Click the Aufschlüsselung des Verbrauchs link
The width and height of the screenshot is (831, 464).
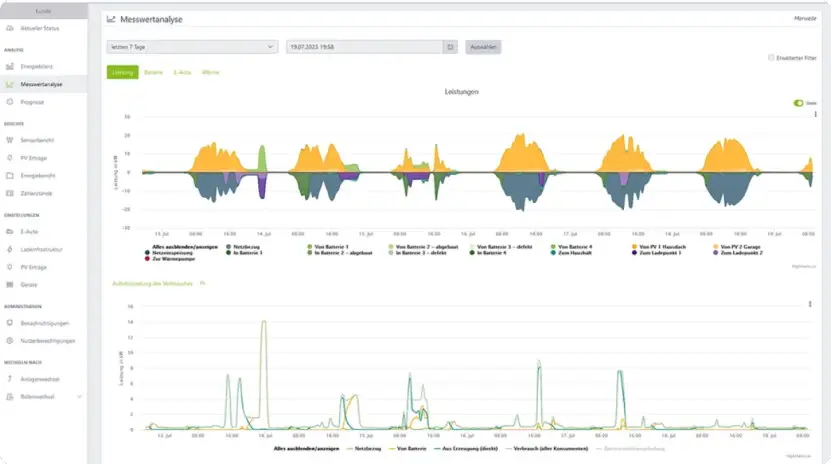(x=152, y=284)
